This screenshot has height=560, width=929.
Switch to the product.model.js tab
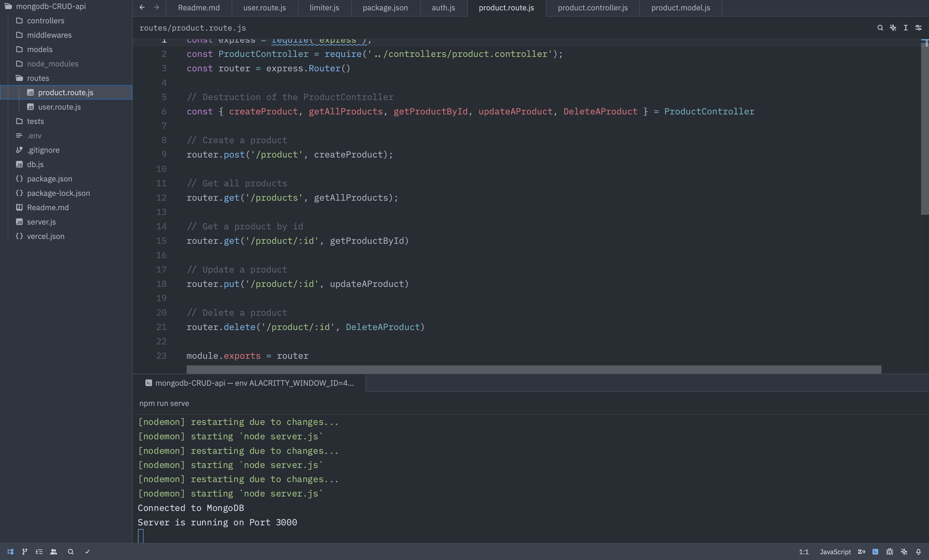pos(680,7)
